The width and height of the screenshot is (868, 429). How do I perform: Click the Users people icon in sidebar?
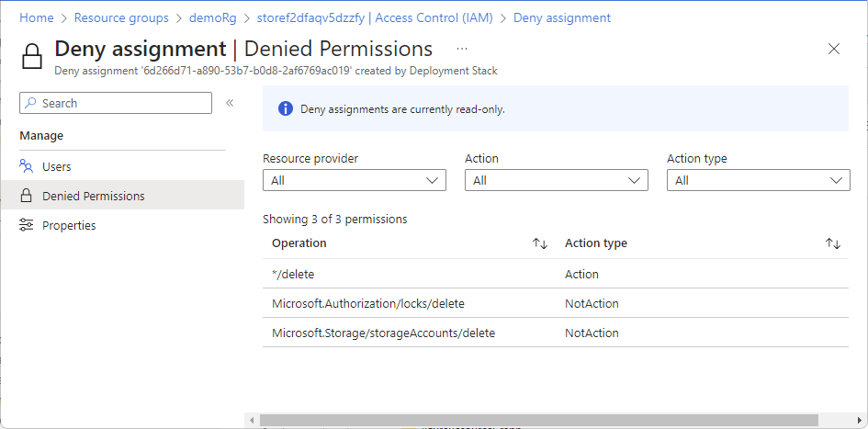pyautogui.click(x=26, y=166)
